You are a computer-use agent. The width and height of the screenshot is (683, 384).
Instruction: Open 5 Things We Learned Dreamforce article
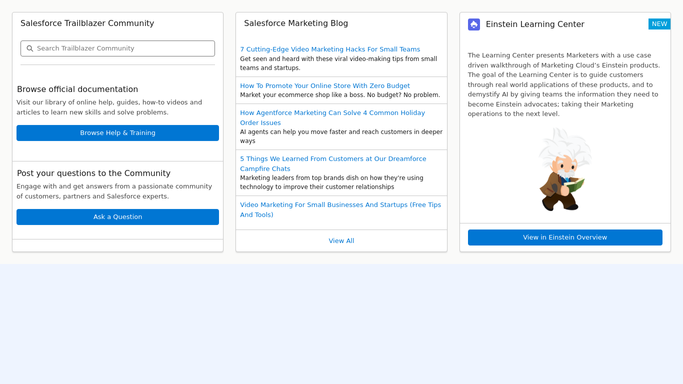click(x=333, y=164)
